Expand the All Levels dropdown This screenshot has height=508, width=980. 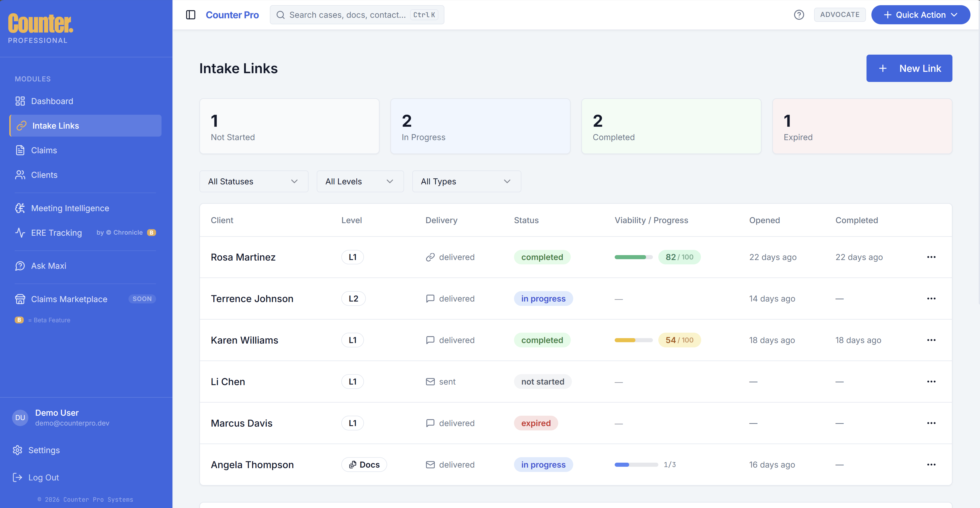[360, 181]
